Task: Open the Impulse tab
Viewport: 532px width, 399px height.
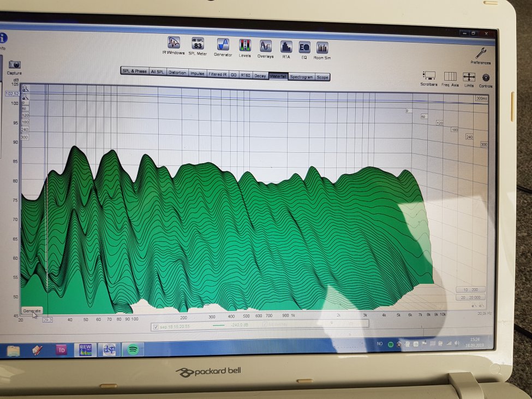Action: point(197,73)
